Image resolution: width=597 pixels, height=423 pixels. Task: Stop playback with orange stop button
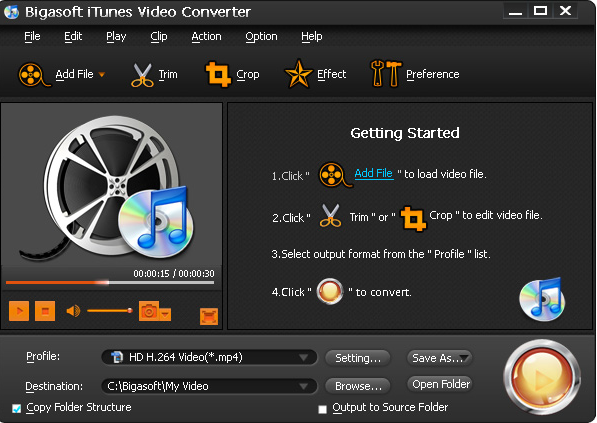pyautogui.click(x=45, y=311)
